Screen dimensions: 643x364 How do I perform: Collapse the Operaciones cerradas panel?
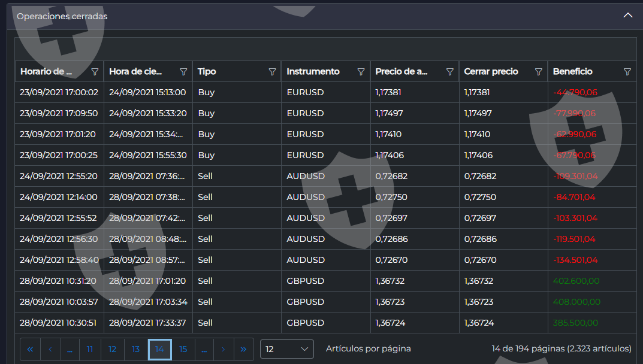point(627,16)
